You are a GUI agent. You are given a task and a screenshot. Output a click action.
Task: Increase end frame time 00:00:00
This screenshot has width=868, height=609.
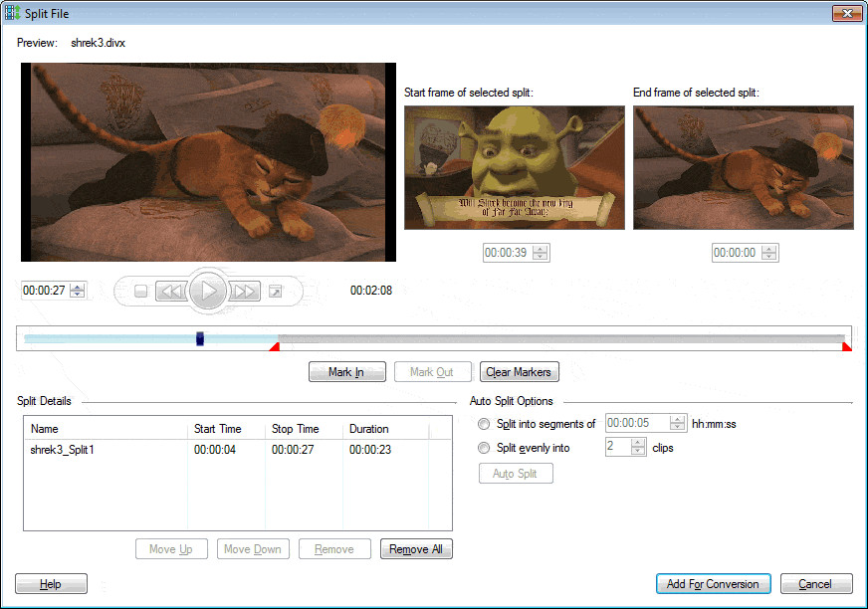click(x=768, y=249)
